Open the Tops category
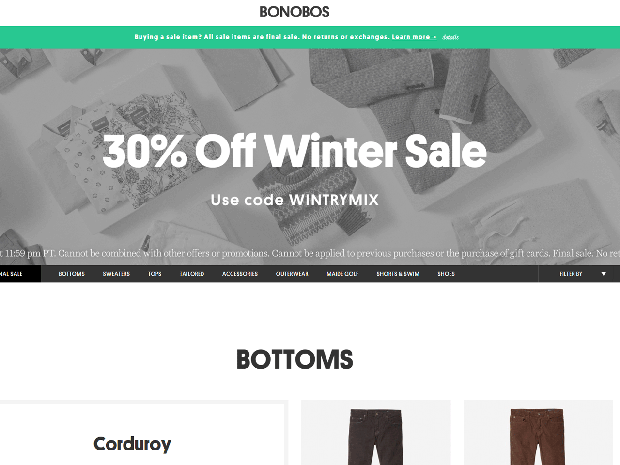This screenshot has height=465, width=620. click(x=155, y=274)
